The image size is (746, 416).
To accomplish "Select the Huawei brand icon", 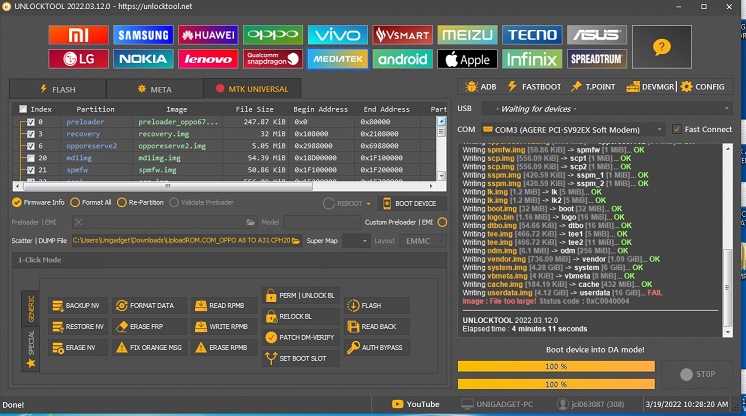I will coord(208,35).
